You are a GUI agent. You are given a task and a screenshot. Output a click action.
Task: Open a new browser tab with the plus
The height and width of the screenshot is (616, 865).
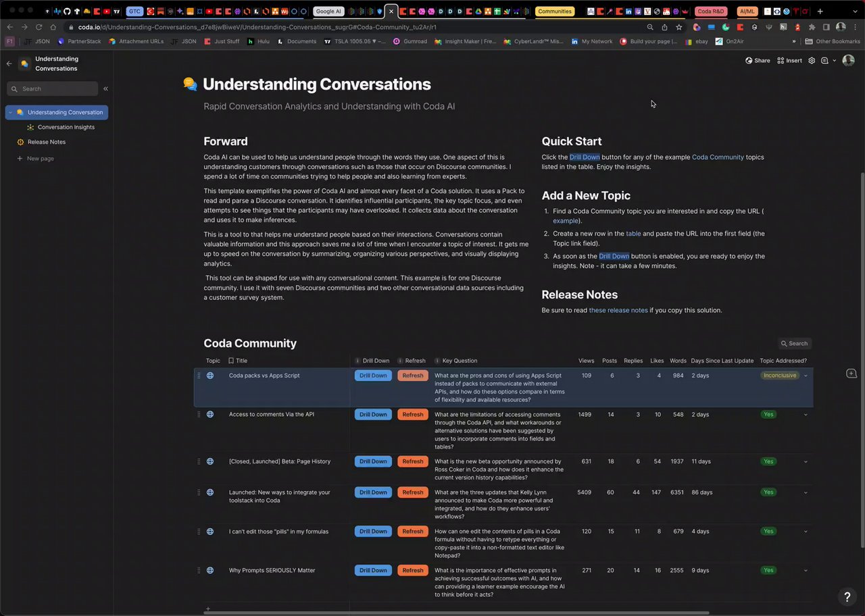tap(820, 11)
